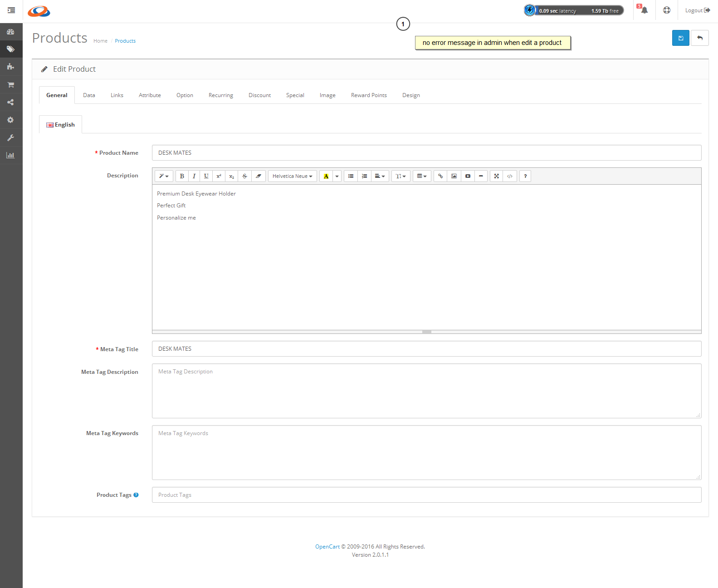Cancel editing with the back arrow button
Image resolution: width=718 pixels, height=588 pixels.
tap(700, 38)
